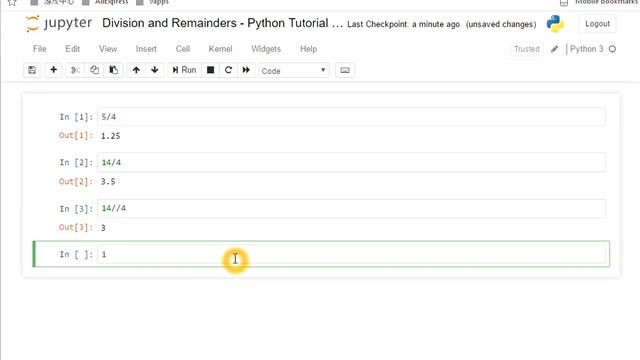
Task: Click the In [2]: prompt label
Action: (x=76, y=163)
